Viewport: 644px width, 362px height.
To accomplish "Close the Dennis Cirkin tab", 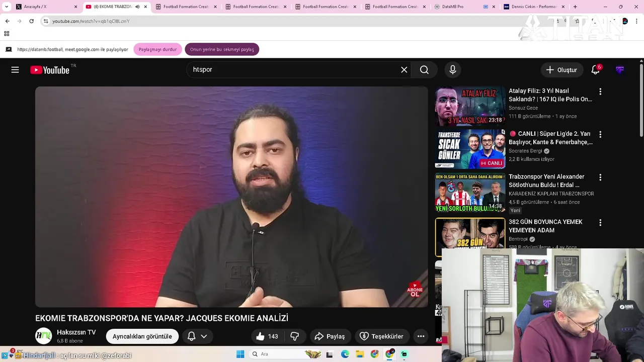I will [x=563, y=7].
